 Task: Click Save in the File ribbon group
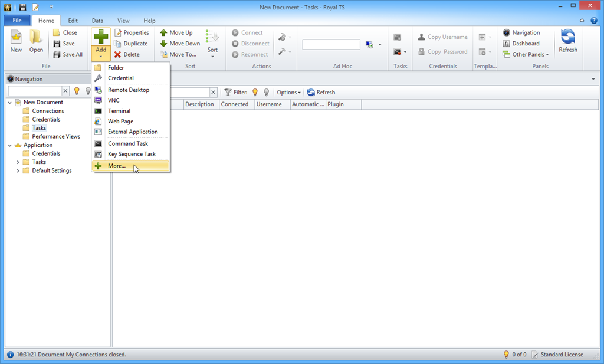tap(64, 44)
